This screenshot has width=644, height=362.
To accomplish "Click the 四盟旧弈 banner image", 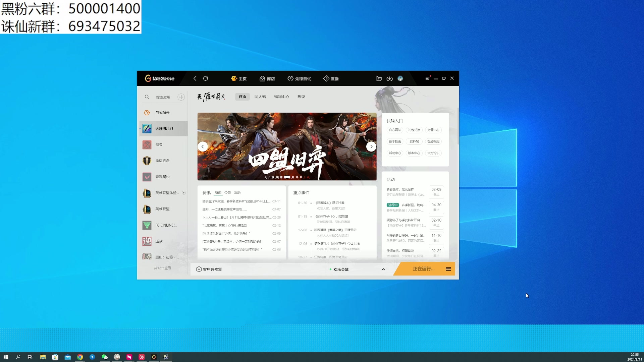I will [x=287, y=146].
